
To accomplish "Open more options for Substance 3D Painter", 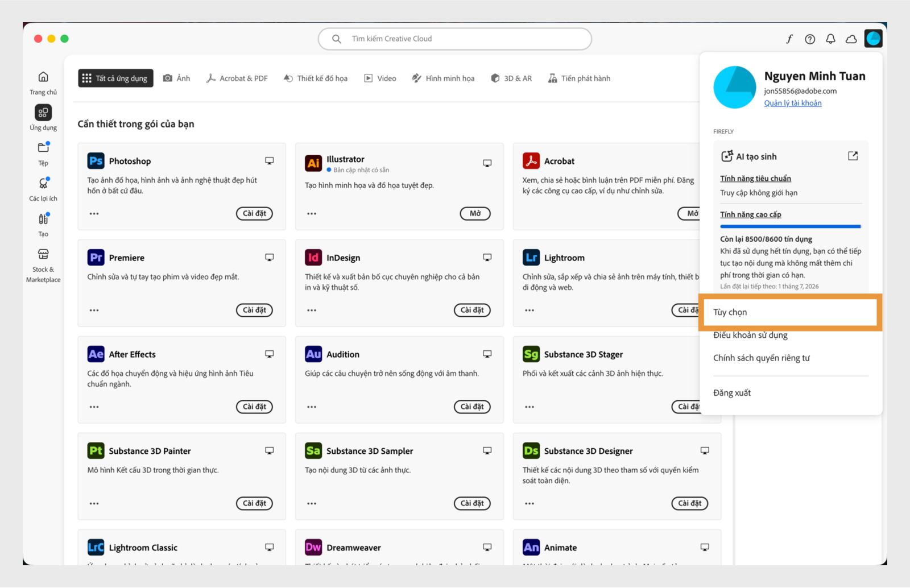I will tap(94, 504).
